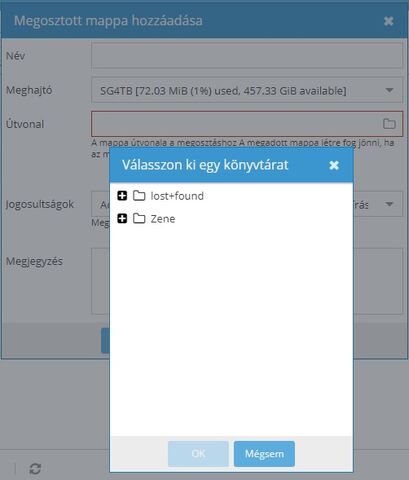Open the Jogosultságok permissions dropdown arrow
The height and width of the screenshot is (480, 409).
point(389,204)
